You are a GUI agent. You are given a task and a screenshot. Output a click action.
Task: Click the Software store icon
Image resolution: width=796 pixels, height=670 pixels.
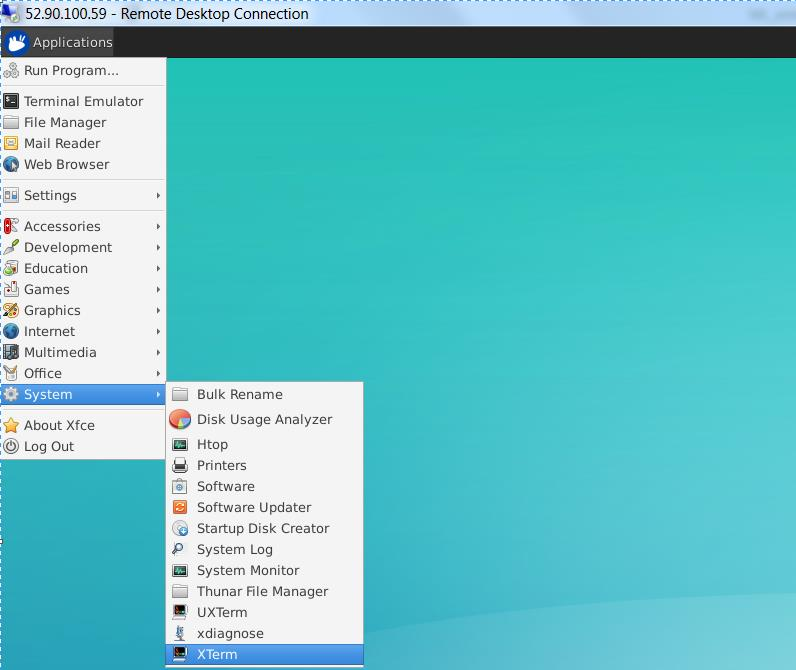click(x=180, y=486)
